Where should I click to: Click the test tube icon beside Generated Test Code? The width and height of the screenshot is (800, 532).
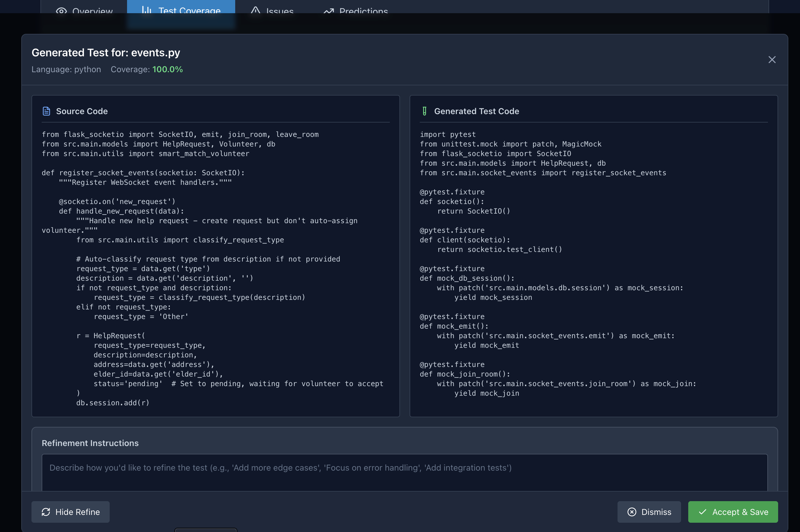pyautogui.click(x=425, y=111)
